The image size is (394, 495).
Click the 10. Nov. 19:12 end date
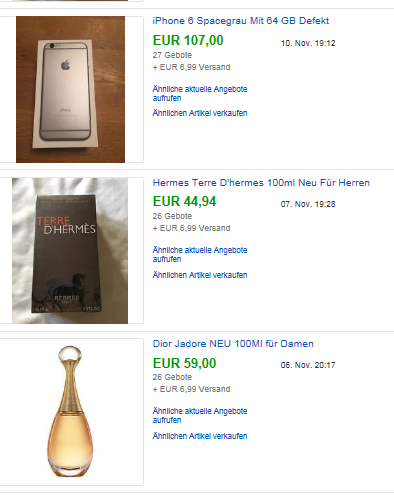pos(308,43)
